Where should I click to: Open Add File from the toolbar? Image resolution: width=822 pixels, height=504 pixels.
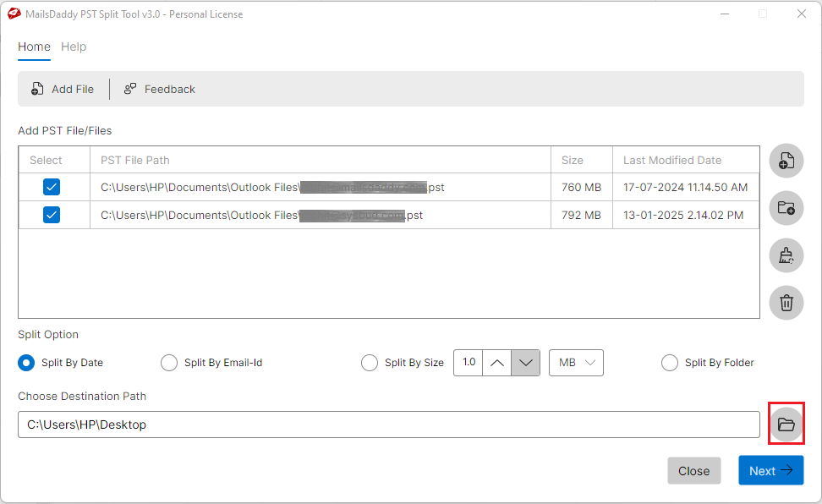pyautogui.click(x=63, y=89)
